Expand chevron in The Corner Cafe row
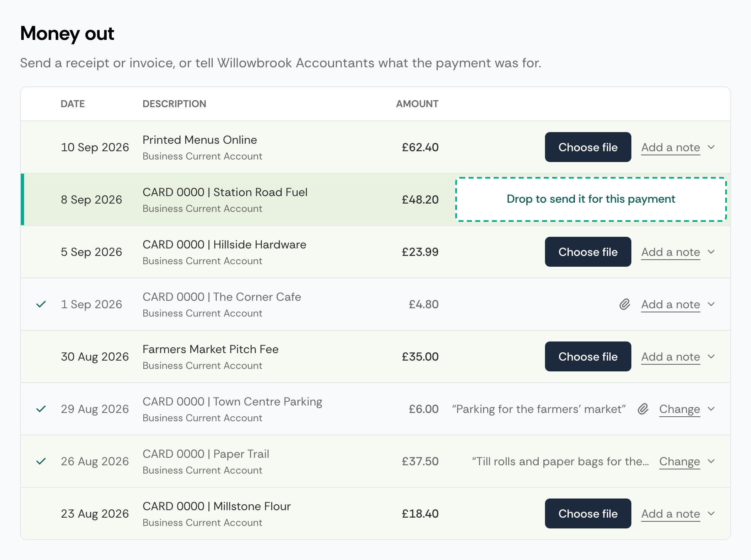Image resolution: width=751 pixels, height=560 pixels. click(x=711, y=304)
